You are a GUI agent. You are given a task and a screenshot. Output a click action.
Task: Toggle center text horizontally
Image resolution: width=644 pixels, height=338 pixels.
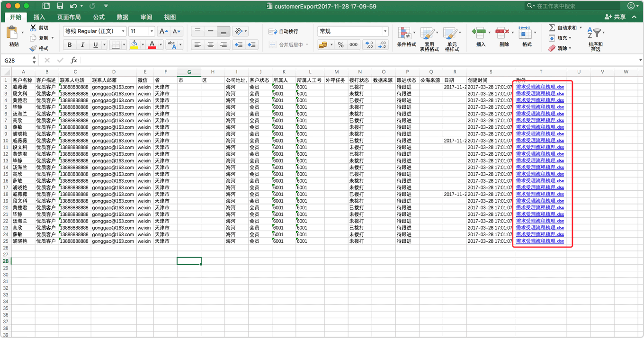[211, 44]
